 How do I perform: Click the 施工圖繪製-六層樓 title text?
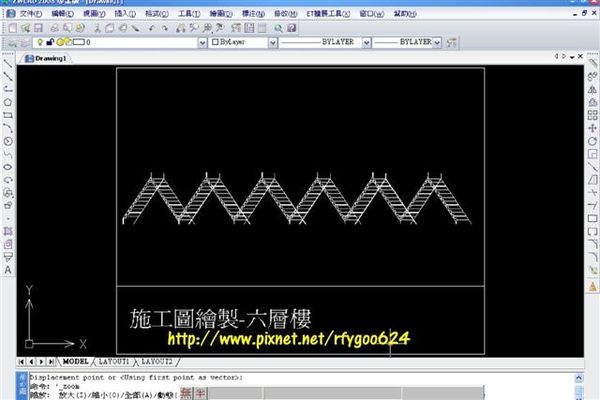point(220,319)
